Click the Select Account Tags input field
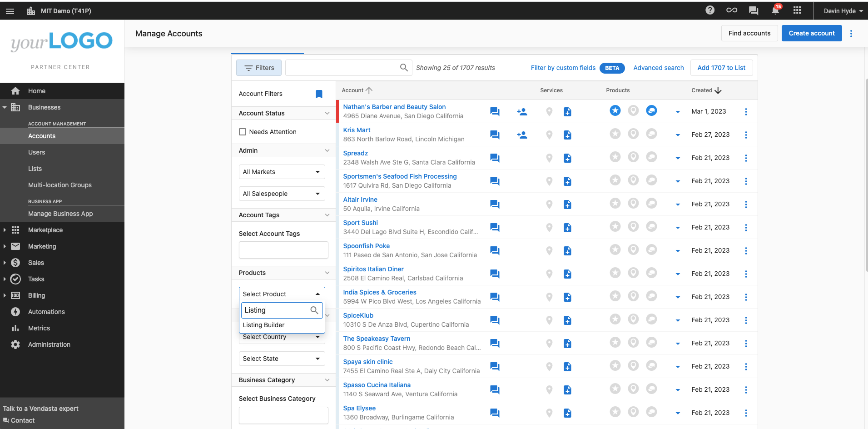The width and height of the screenshot is (868, 429). click(x=283, y=250)
